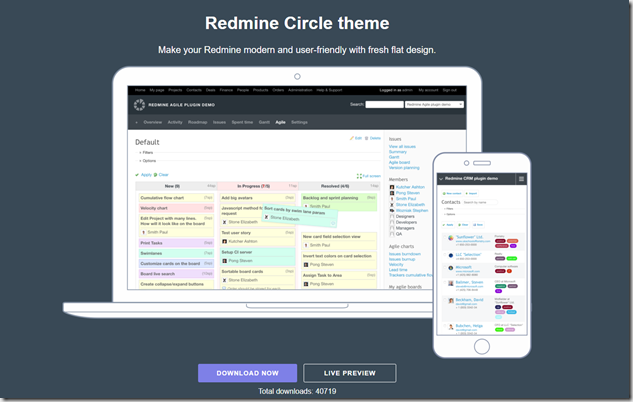Open the Gantt tab
633x402 pixels.
tap(264, 122)
